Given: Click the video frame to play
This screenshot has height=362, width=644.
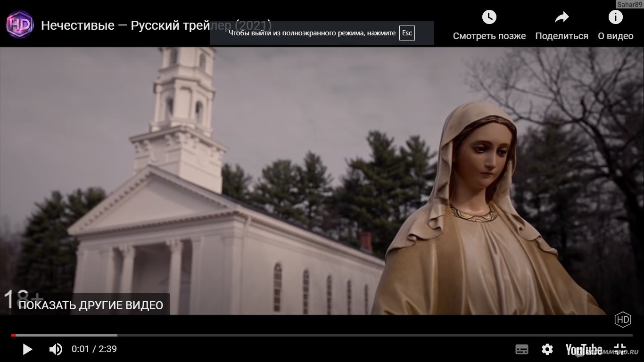Looking at the screenshot, I should pyautogui.click(x=322, y=181).
